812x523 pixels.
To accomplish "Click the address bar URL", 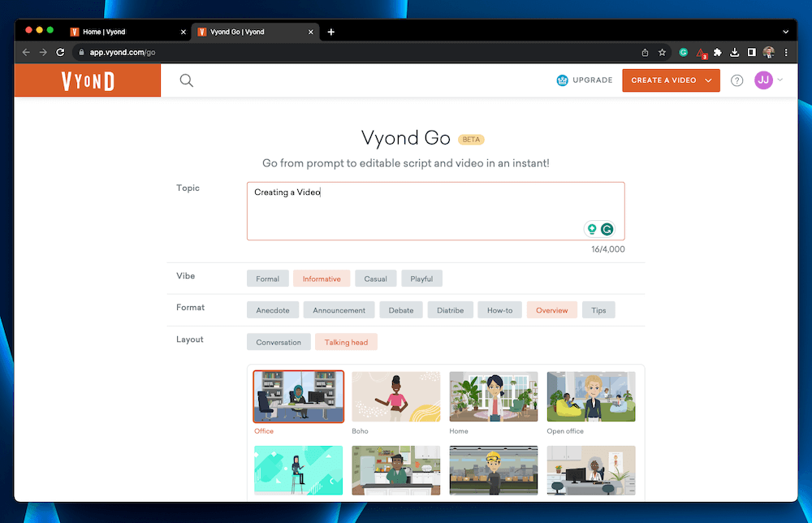I will 123,52.
